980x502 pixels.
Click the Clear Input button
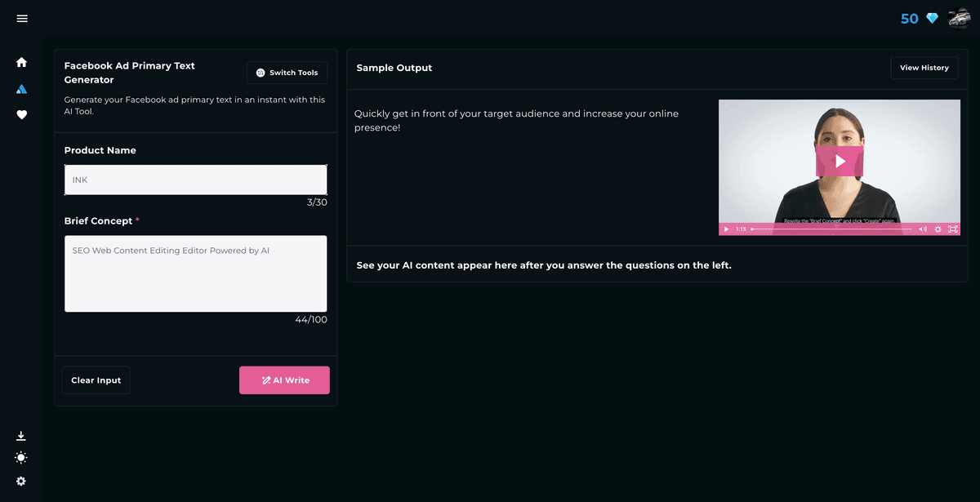[x=96, y=380]
